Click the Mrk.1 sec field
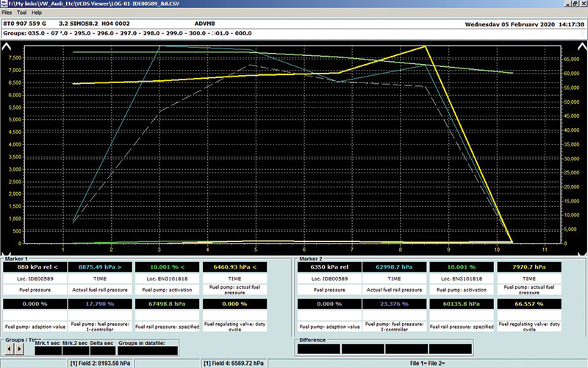Screen dimensions: 588x368 [48, 350]
